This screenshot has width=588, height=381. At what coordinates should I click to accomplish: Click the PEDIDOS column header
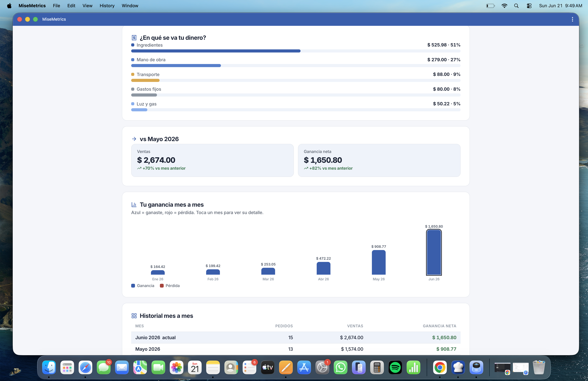[x=284, y=326]
